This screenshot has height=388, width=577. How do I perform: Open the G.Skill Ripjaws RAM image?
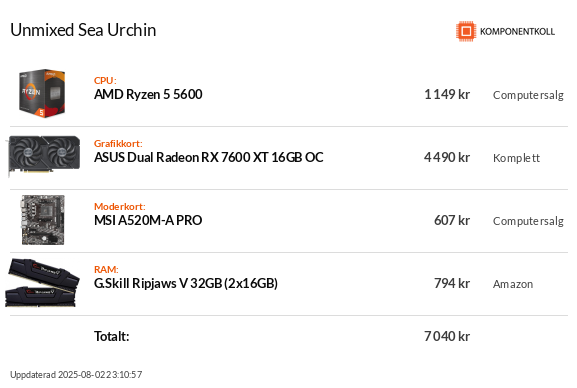[42, 283]
